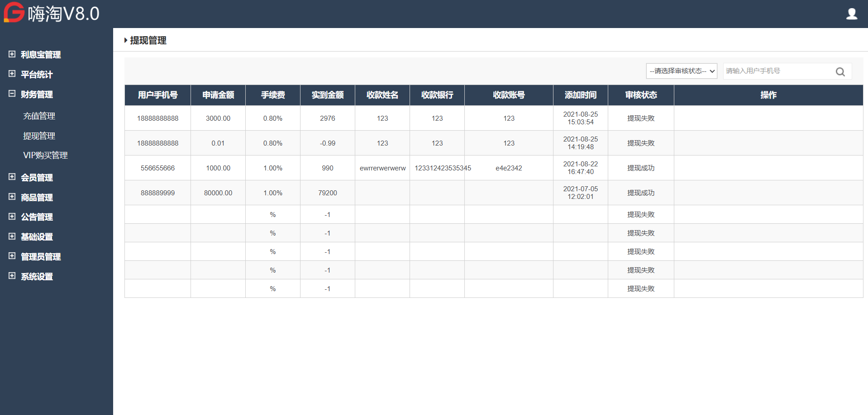
Task: Click received amount 79200 cell
Action: pyautogui.click(x=328, y=193)
